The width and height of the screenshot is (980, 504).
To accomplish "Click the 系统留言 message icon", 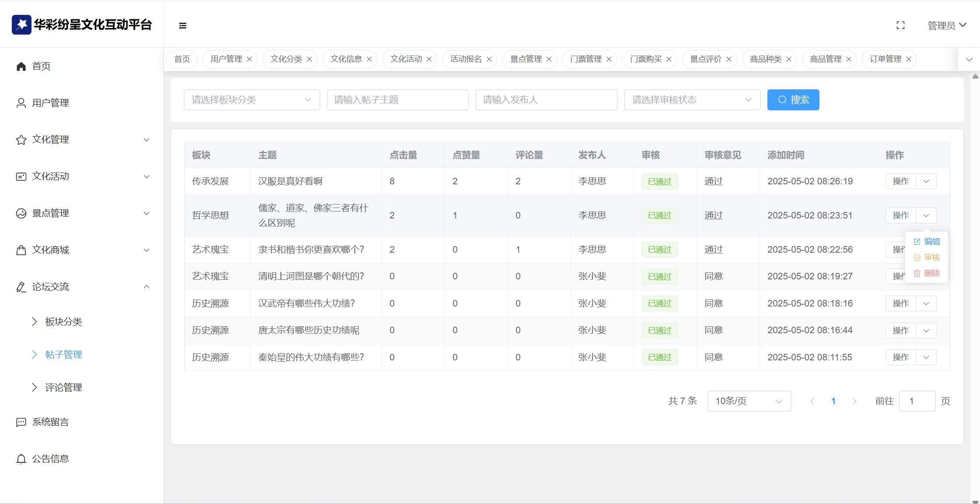I will (21, 422).
